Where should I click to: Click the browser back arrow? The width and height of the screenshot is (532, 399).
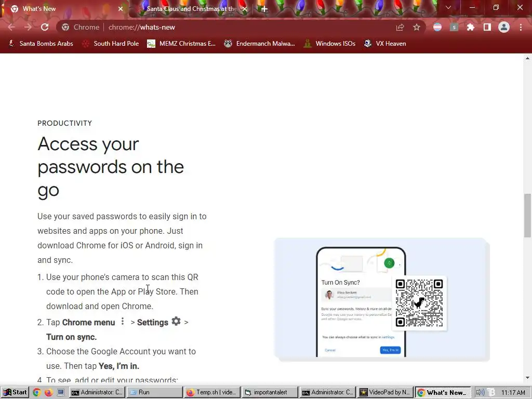click(x=11, y=27)
